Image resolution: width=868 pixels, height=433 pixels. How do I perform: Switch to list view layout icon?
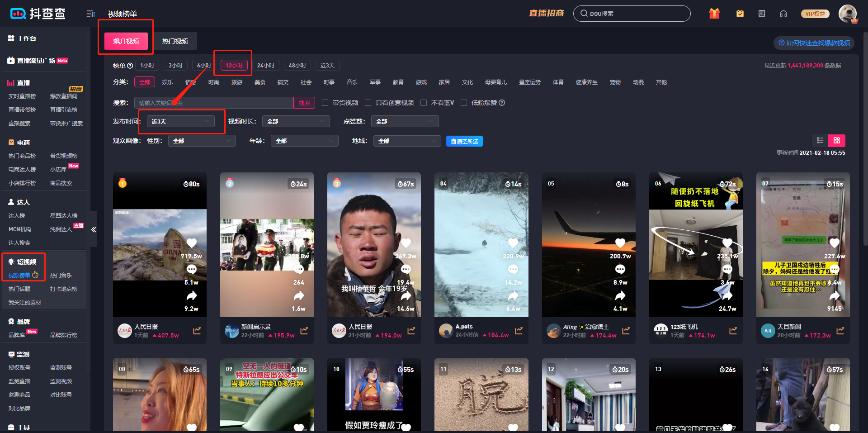point(820,140)
